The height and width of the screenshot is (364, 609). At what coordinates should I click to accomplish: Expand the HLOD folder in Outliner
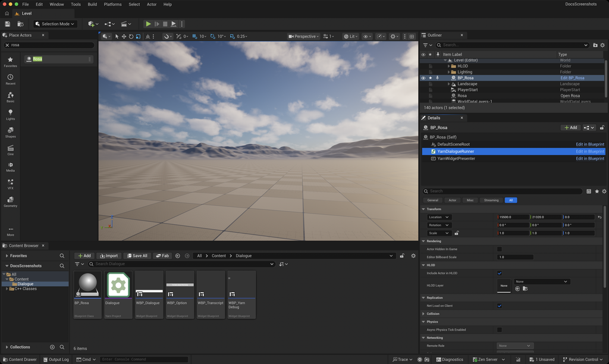tap(448, 66)
